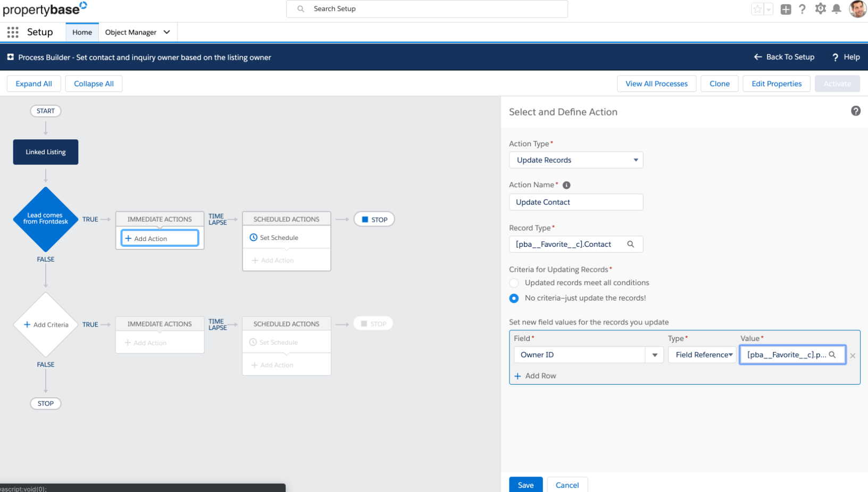Save the Update Contact action
The width and height of the screenshot is (868, 492).
(525, 485)
